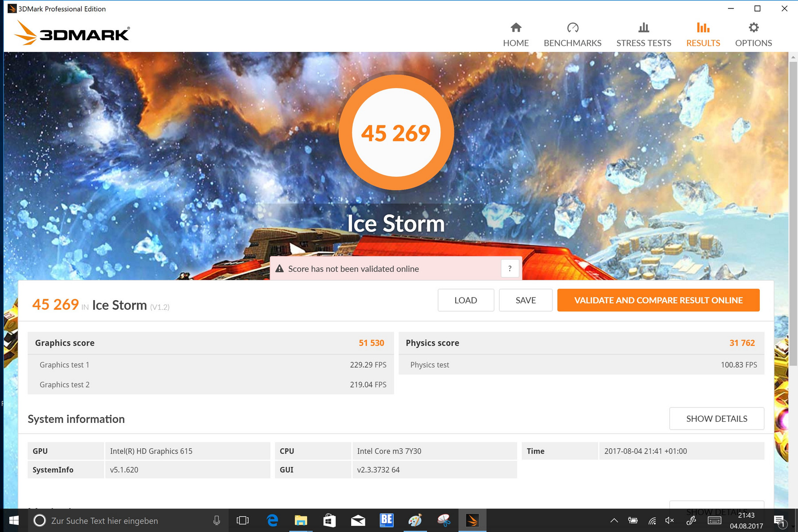Open the Mail app from the taskbar
Image resolution: width=798 pixels, height=532 pixels.
coord(358,520)
